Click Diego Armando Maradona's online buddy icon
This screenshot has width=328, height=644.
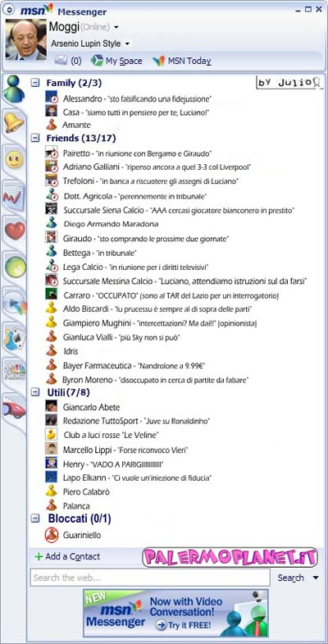click(52, 223)
